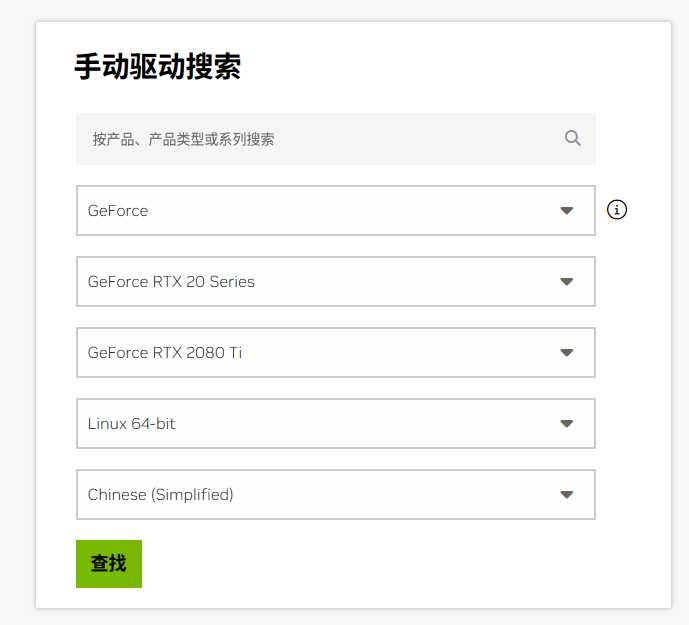
Task: Click the arrow icon on RTX 20 Series box
Action: point(567,281)
